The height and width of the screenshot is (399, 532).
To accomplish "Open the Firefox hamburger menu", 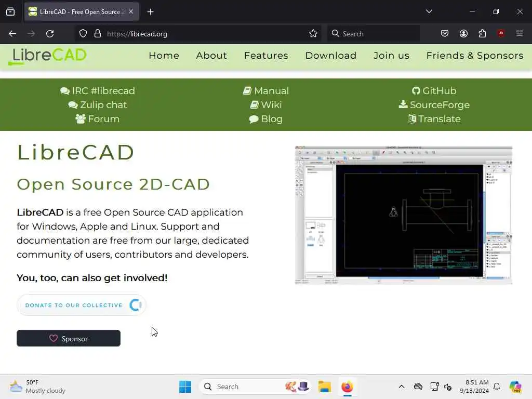I will click(520, 33).
